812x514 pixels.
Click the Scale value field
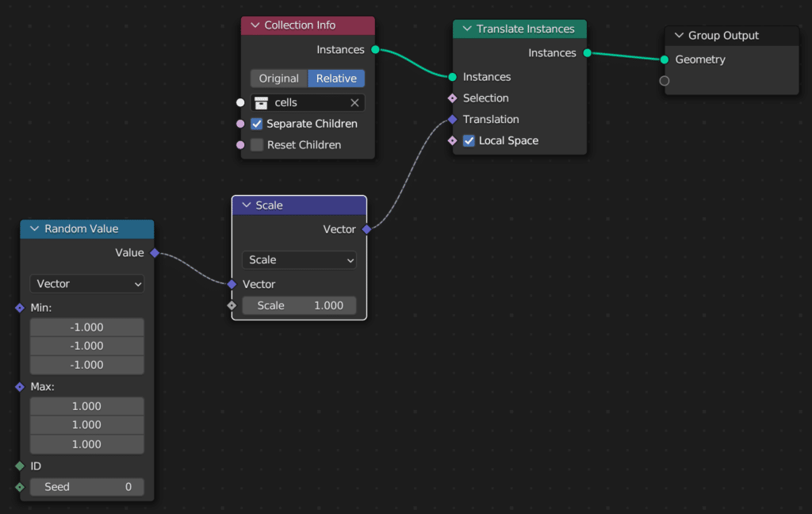point(299,305)
